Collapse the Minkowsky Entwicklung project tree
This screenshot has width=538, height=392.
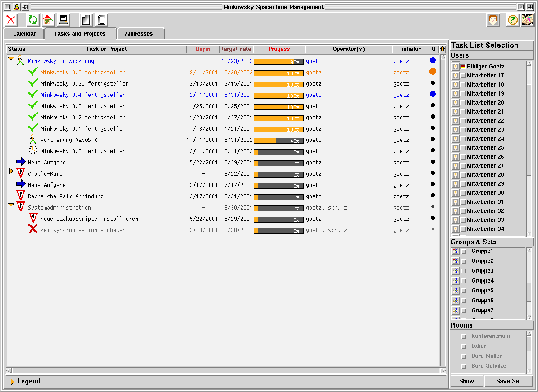tap(11, 59)
